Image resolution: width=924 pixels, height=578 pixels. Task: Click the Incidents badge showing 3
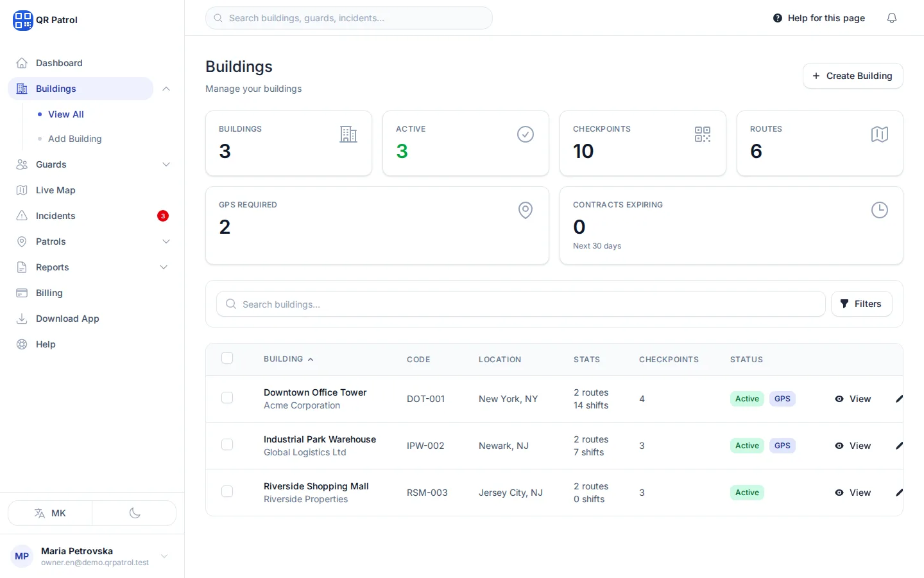pyautogui.click(x=163, y=216)
